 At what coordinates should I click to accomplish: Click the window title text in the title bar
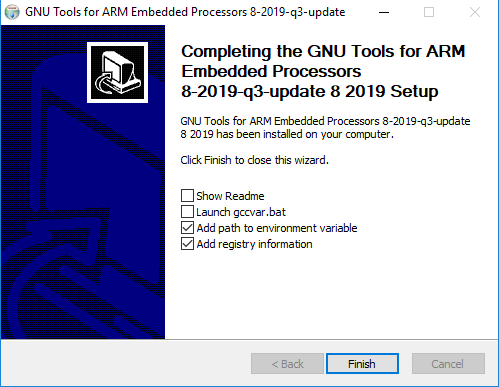pyautogui.click(x=185, y=12)
